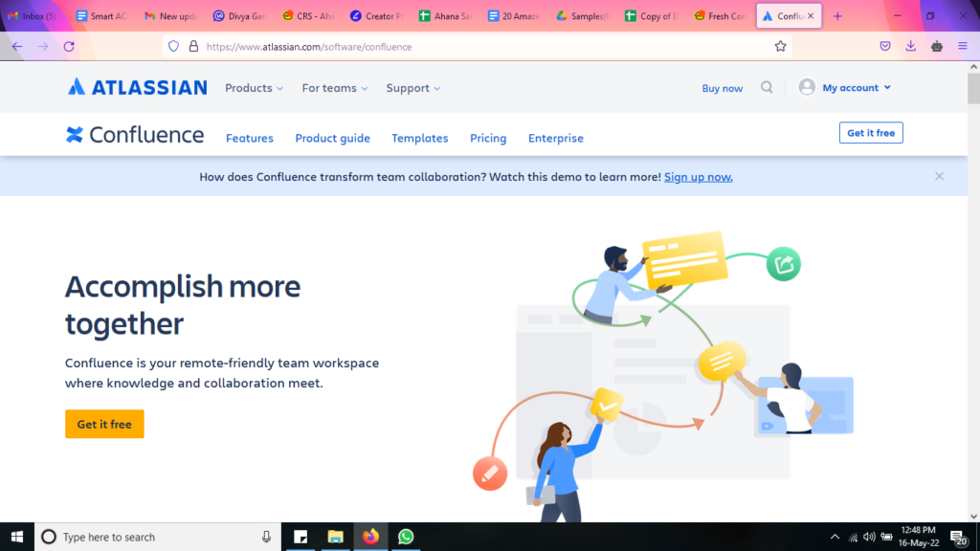
Task: Click the Type here to search box
Action: tap(158, 537)
